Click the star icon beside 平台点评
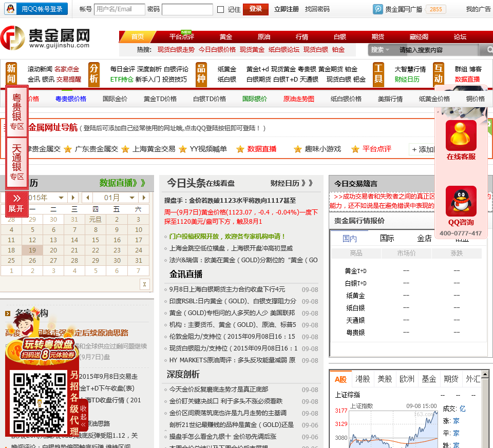493x448 pixels. (x=355, y=149)
